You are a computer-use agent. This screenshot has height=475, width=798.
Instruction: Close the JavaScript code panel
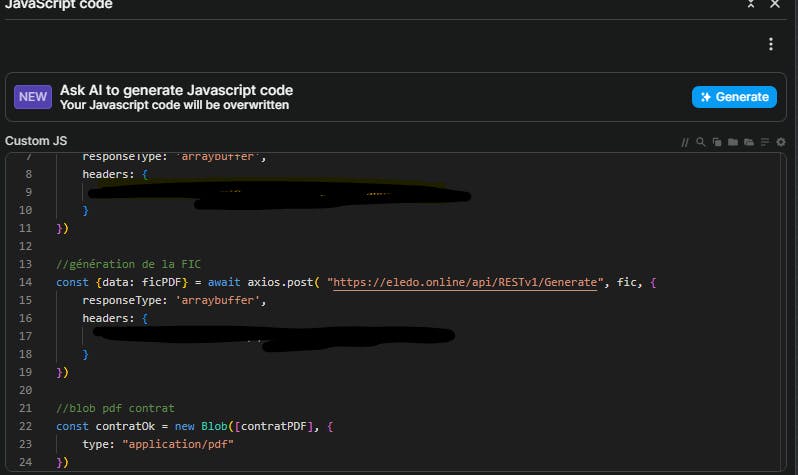click(x=775, y=4)
